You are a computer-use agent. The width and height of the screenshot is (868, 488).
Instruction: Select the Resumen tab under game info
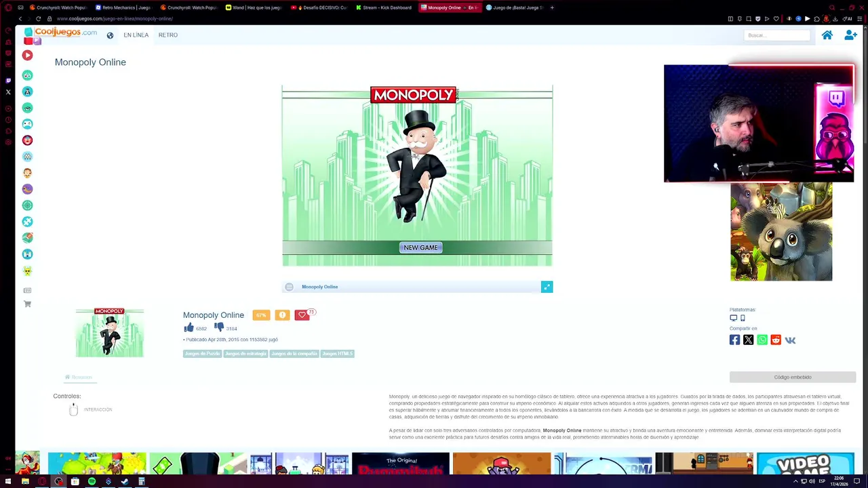pos(79,377)
